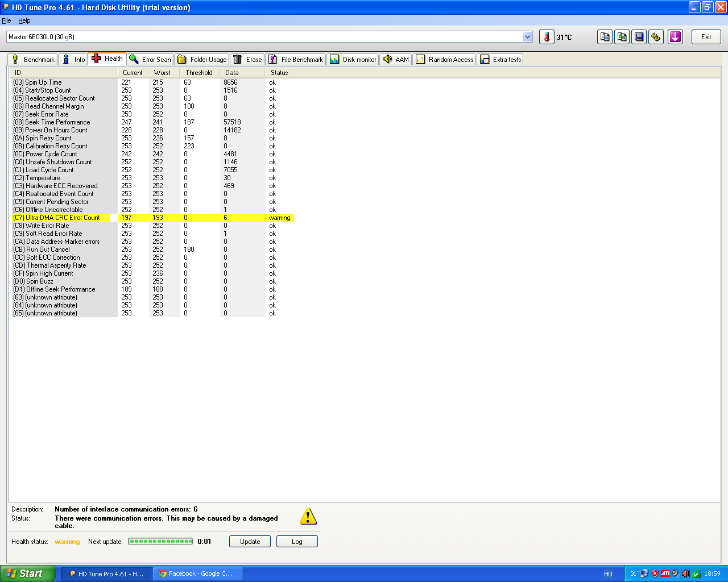Click the Update button

tap(250, 542)
